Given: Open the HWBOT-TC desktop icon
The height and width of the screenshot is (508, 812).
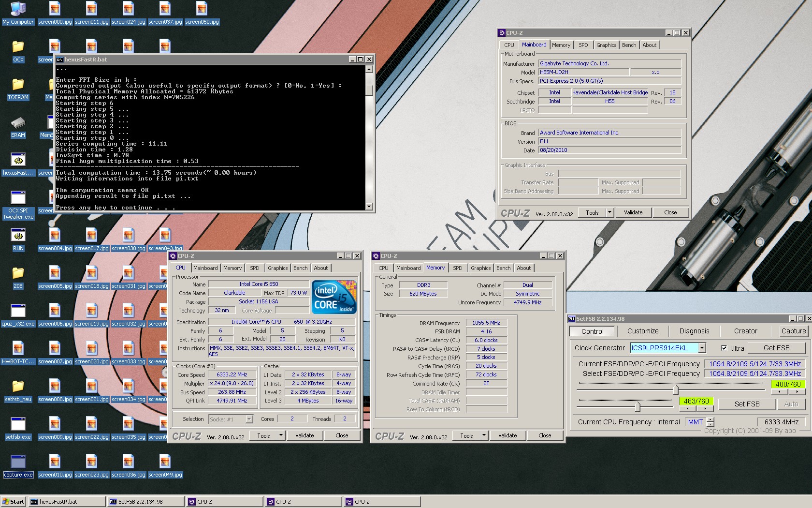Looking at the screenshot, I should (x=18, y=353).
